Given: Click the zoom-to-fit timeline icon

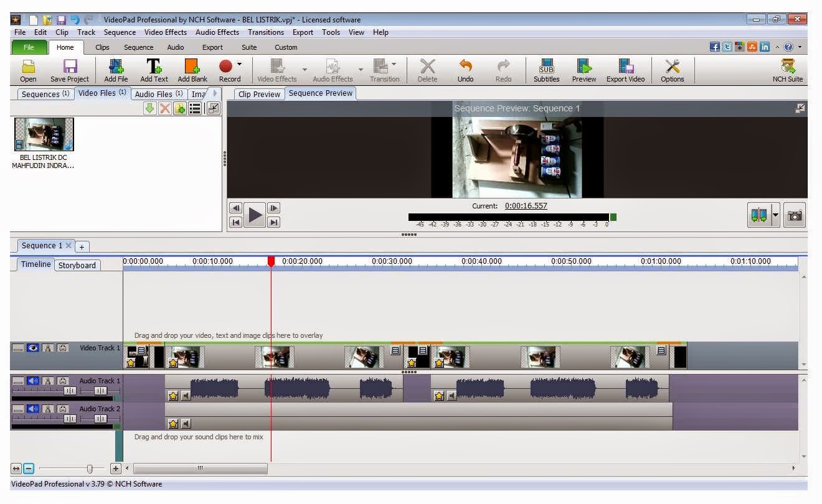Looking at the screenshot, I should (16, 469).
